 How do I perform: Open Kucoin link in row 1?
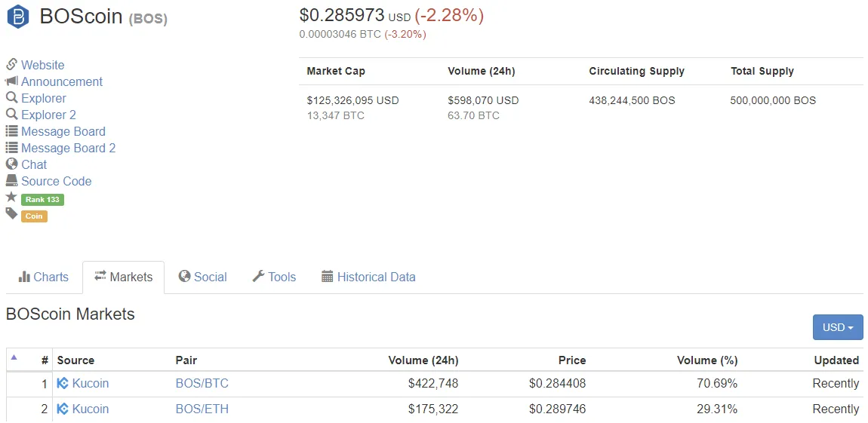pyautogui.click(x=91, y=383)
